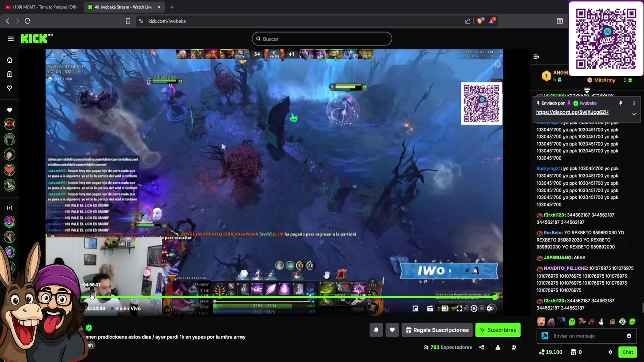
Task: Collapse the chat panel arrow icon
Action: 536,57
